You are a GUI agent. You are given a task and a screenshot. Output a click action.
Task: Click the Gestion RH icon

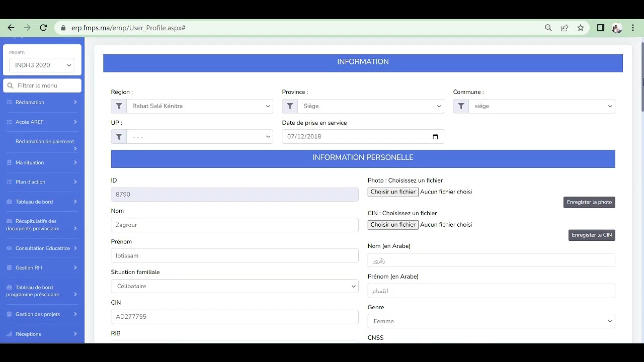(9, 268)
